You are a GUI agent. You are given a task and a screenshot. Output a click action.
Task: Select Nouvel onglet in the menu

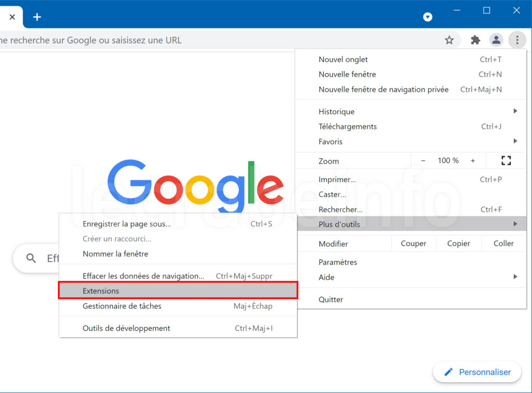click(x=411, y=59)
